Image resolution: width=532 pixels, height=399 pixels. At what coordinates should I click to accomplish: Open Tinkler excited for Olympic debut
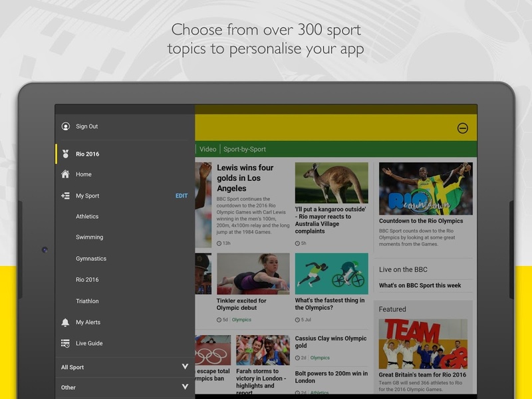[x=241, y=304]
